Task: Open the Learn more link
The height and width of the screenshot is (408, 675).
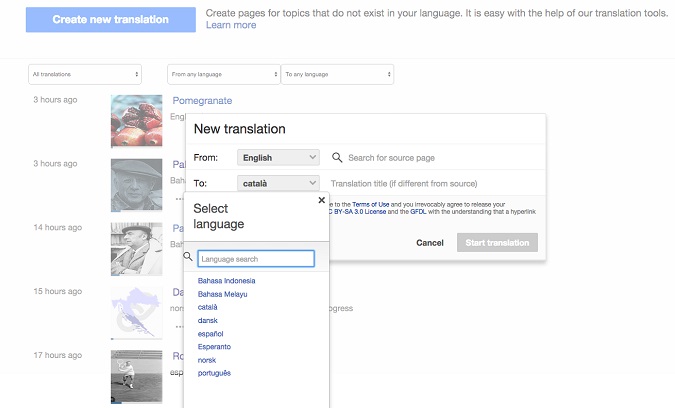Action: coord(231,25)
